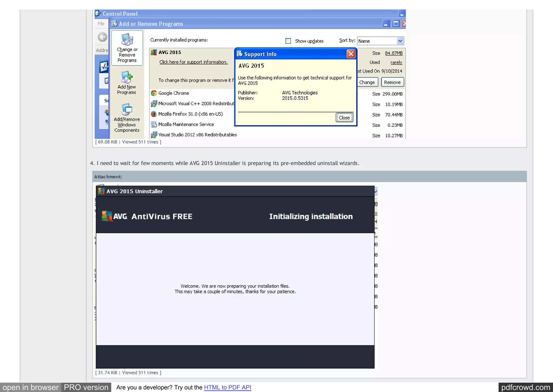Open the HTML to PDF API link
Screen dimensions: 553x392
pos(227,387)
